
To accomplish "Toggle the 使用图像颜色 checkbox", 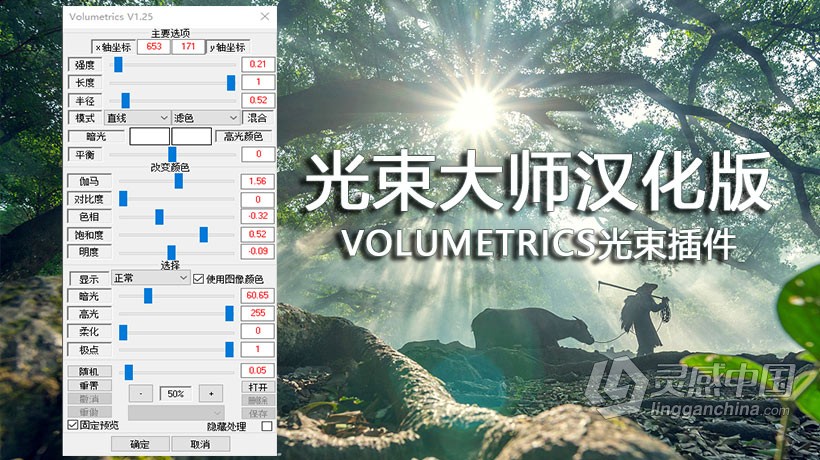I will click(198, 279).
